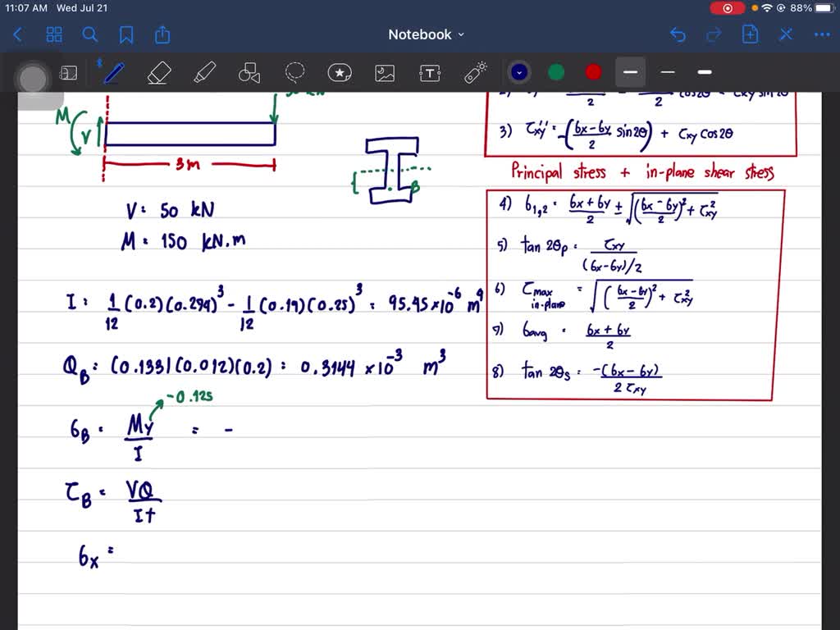Image resolution: width=840 pixels, height=630 pixels.
Task: Open the favorites star tool
Action: click(340, 72)
